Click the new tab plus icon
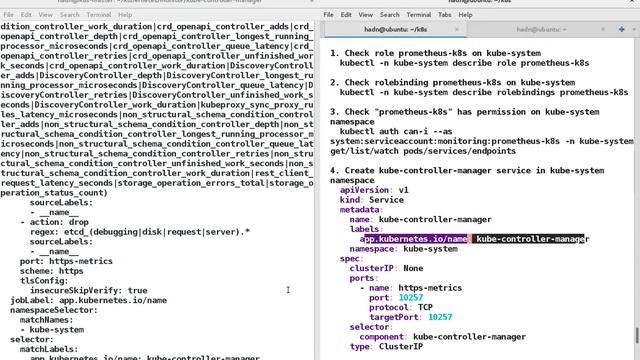This screenshot has height=360, width=640. point(622,29)
